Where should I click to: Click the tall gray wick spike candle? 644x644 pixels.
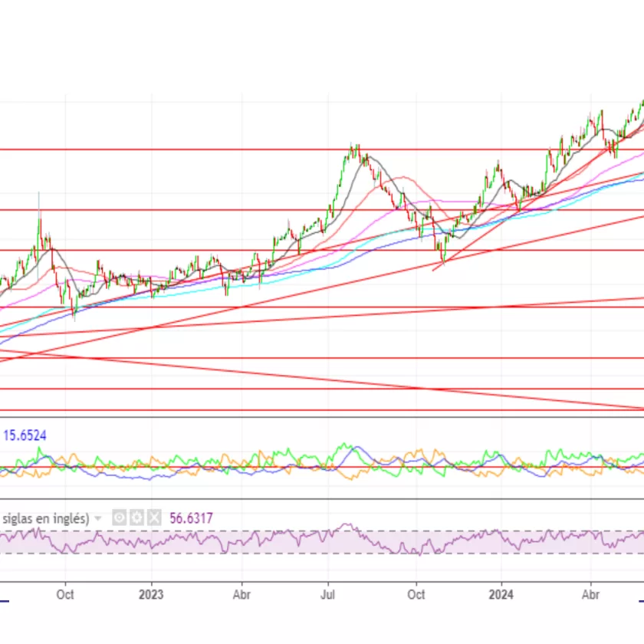point(39,201)
